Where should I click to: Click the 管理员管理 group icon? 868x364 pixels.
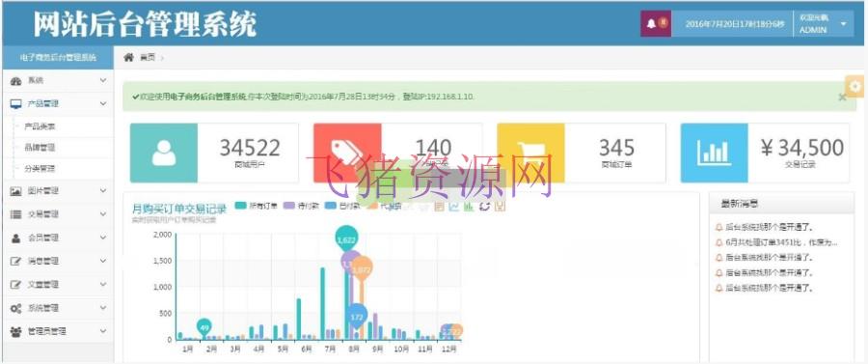coord(16,331)
